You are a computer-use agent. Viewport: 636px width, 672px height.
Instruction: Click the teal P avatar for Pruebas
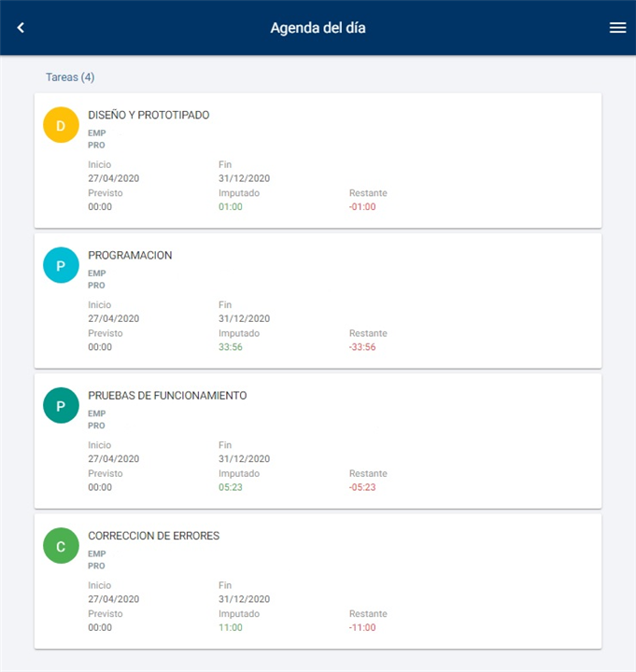tap(61, 406)
